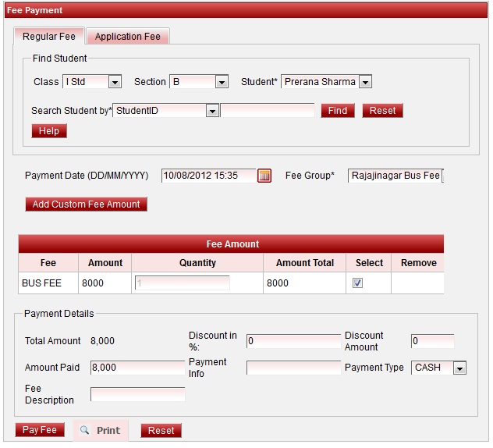Click the Fee Description text box

pyautogui.click(x=137, y=394)
